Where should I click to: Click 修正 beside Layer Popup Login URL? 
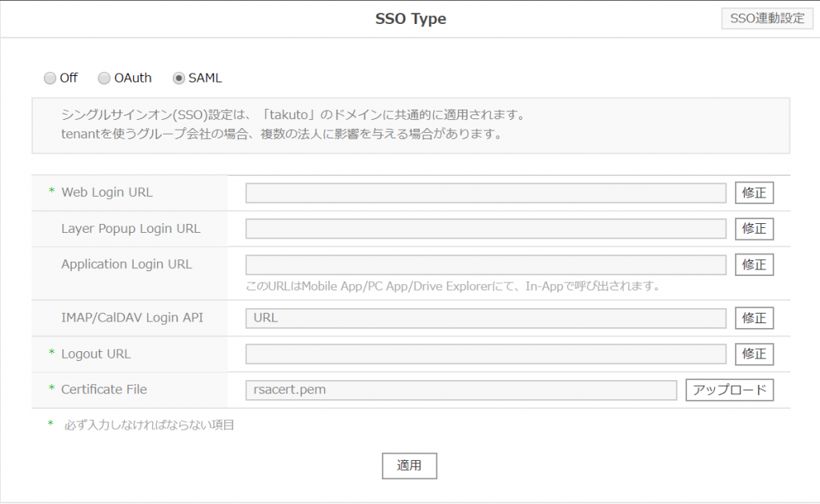coord(754,229)
